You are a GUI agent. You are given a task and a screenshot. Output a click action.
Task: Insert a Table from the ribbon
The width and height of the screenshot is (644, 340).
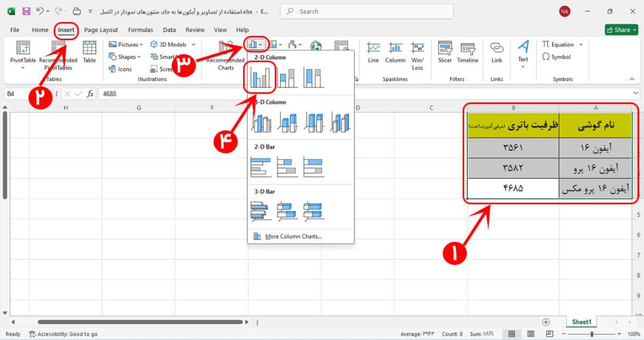coord(89,52)
